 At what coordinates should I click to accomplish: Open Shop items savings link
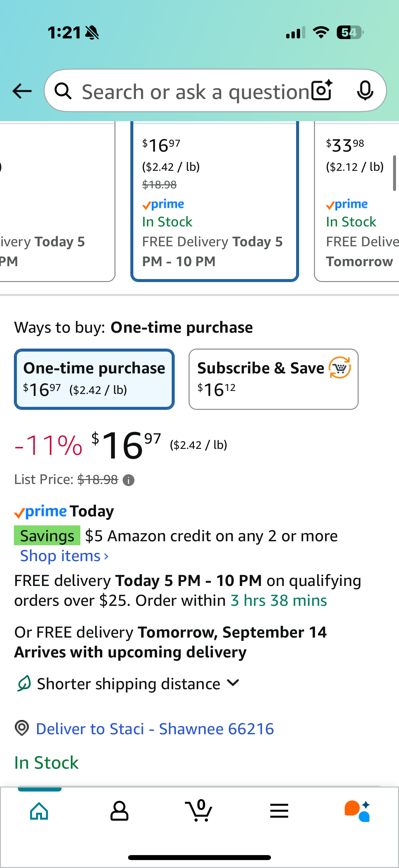pos(64,556)
